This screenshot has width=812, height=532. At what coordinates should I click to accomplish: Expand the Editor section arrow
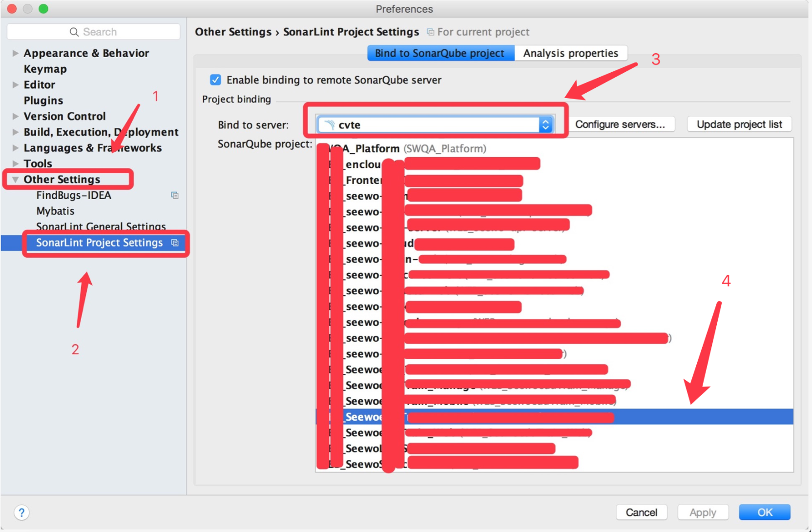pyautogui.click(x=16, y=84)
